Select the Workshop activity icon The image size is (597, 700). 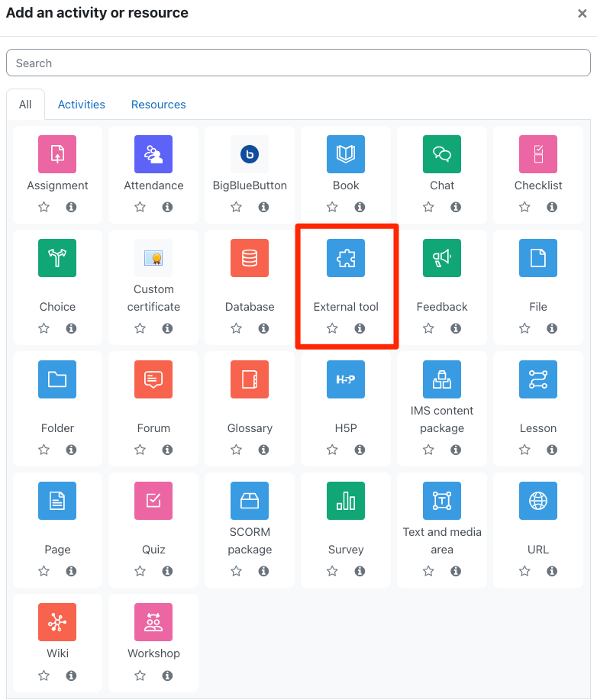pyautogui.click(x=153, y=622)
